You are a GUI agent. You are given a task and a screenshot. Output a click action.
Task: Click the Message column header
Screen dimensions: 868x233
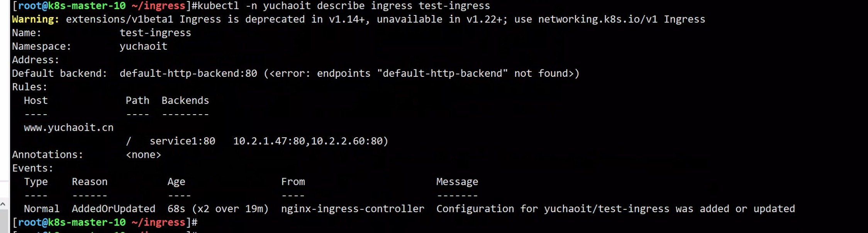[x=457, y=182]
